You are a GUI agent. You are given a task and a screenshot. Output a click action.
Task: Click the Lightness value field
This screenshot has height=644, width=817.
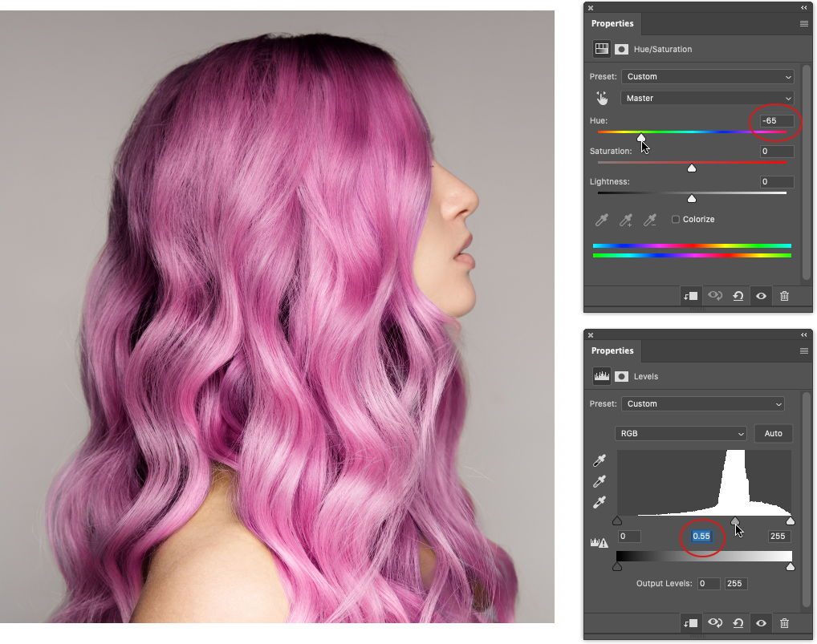click(777, 182)
